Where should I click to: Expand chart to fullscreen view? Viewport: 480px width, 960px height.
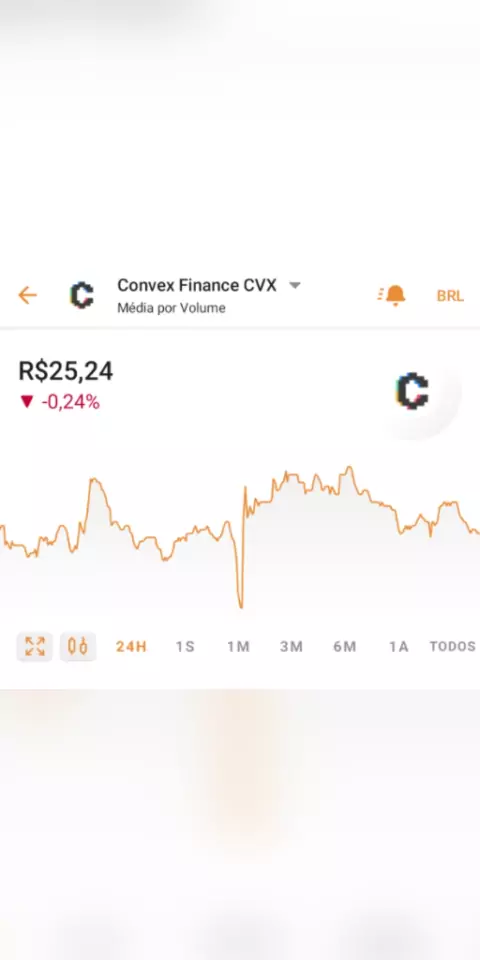click(x=35, y=647)
